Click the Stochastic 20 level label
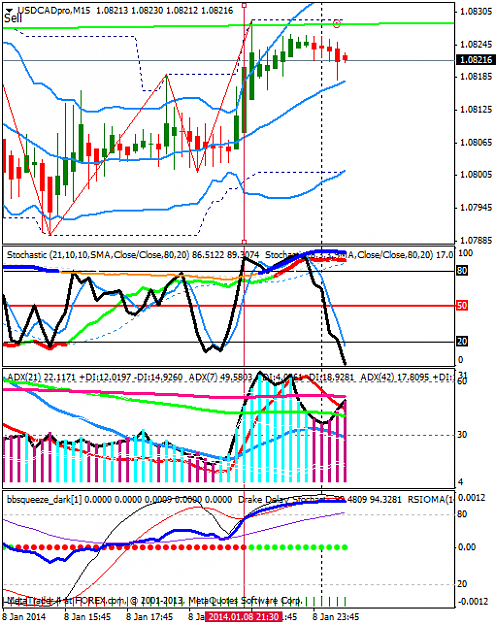Image resolution: width=496 pixels, height=625 pixels. [x=462, y=341]
